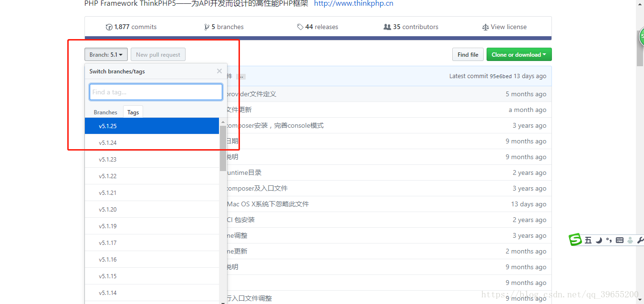Open the Branch: 5.1 dropdown
Viewport: 644px width, 304px height.
pos(106,55)
